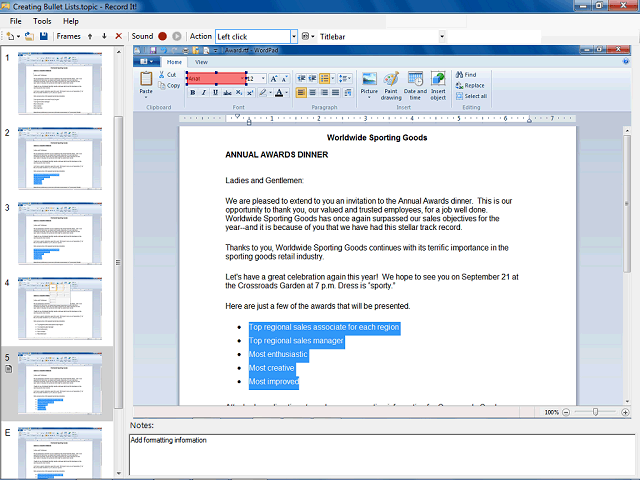Click the Paste clipboard icon
This screenshot has width=640, height=480.
tap(146, 78)
